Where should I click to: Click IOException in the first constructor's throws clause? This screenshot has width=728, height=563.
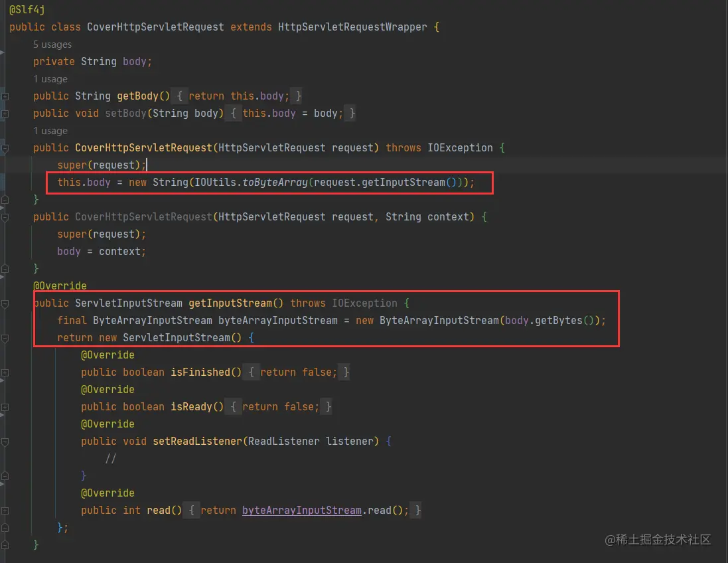click(x=460, y=148)
